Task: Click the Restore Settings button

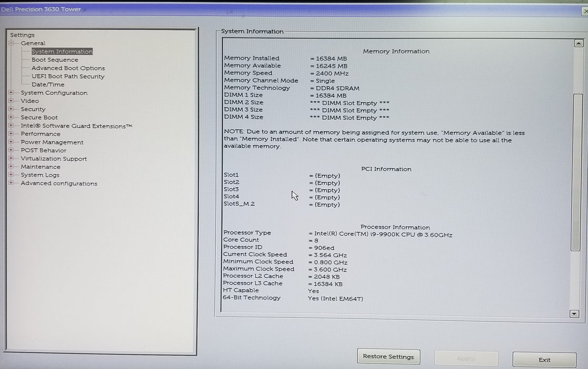Action: [x=388, y=357]
